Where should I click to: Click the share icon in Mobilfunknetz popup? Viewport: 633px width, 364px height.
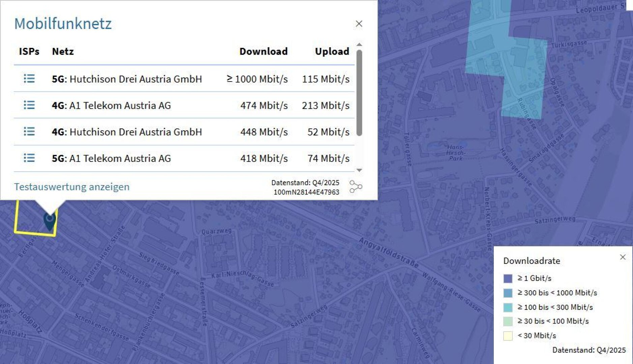point(356,187)
